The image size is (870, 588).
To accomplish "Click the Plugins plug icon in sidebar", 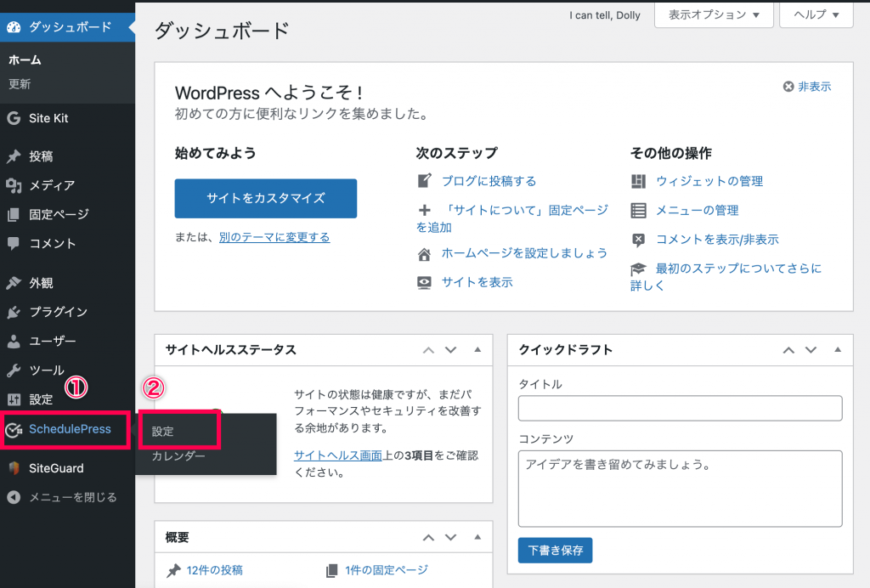I will tap(14, 312).
